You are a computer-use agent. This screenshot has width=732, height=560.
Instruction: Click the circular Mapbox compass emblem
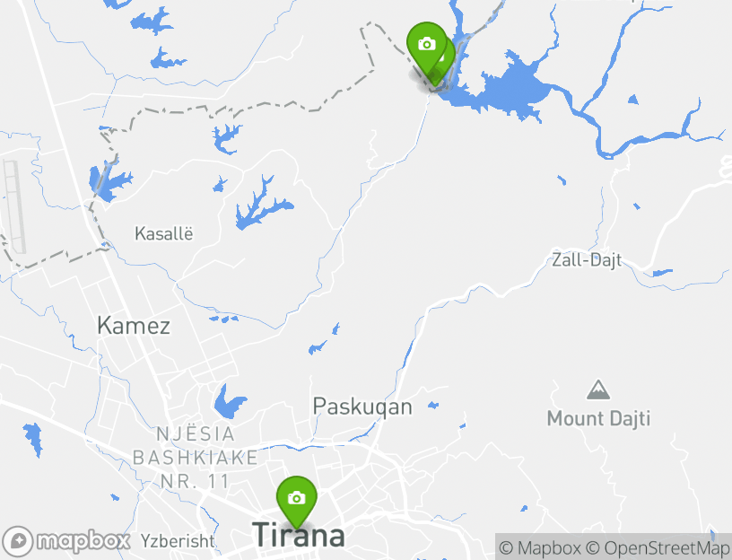18,542
